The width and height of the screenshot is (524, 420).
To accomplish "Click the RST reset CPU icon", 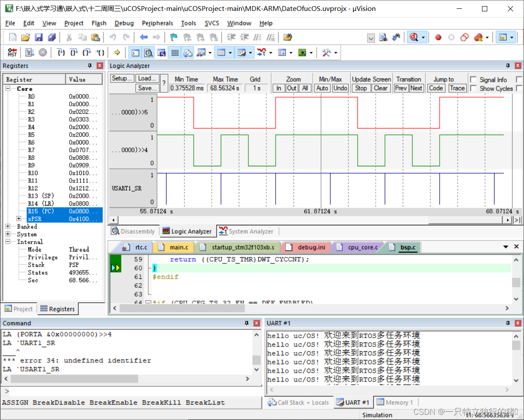I will pos(12,52).
